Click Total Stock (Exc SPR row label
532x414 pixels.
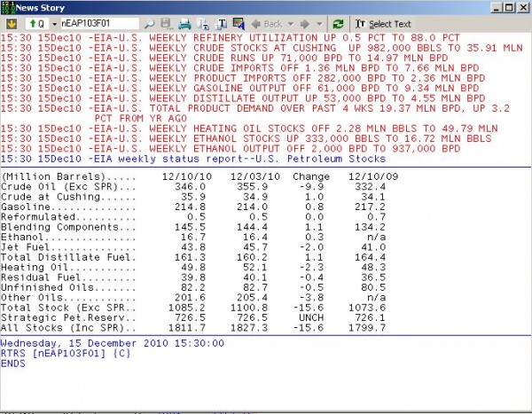pos(68,308)
